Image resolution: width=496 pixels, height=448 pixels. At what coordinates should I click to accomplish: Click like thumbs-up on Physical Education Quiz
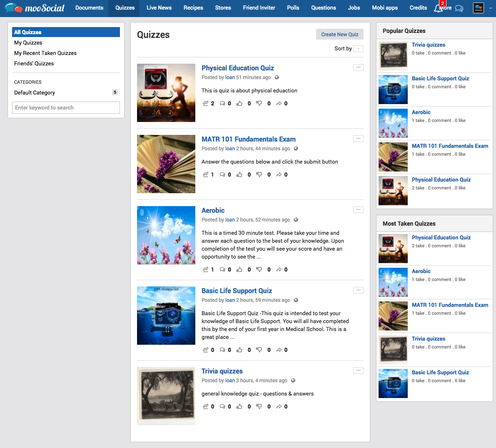239,103
